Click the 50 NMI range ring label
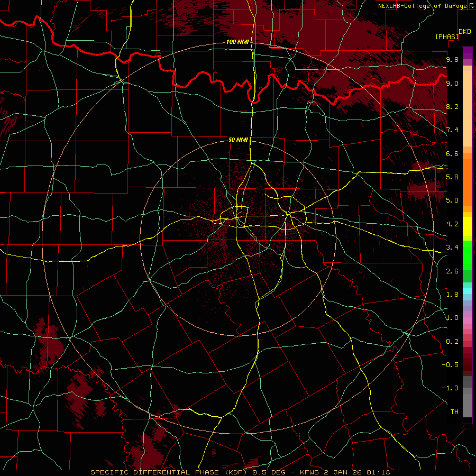The height and width of the screenshot is (476, 476). pyautogui.click(x=238, y=140)
